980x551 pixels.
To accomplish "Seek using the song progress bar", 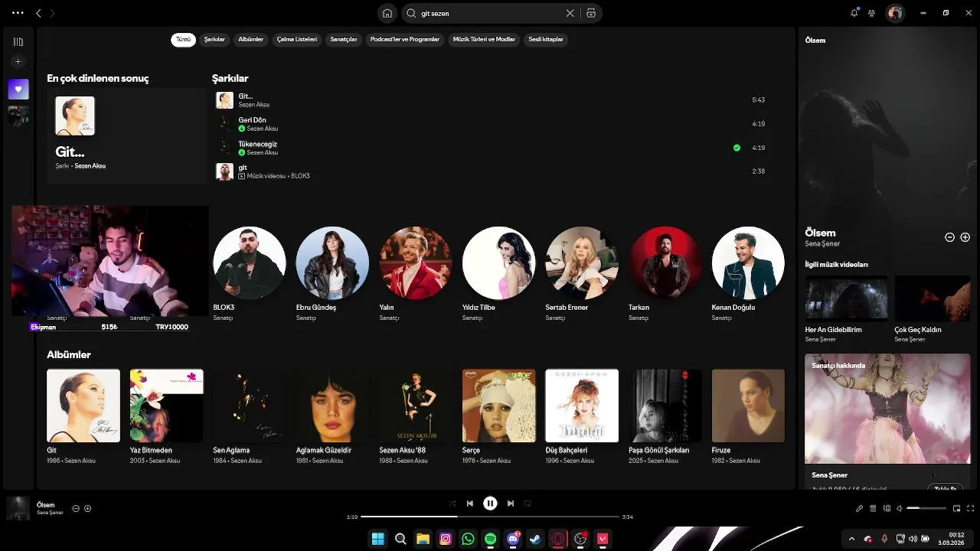I will coord(490,517).
